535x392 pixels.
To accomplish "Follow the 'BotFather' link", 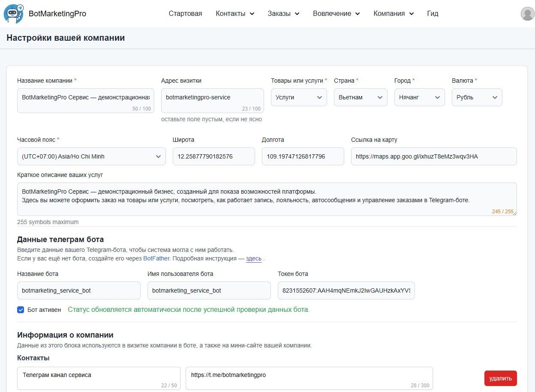I will tap(156, 258).
